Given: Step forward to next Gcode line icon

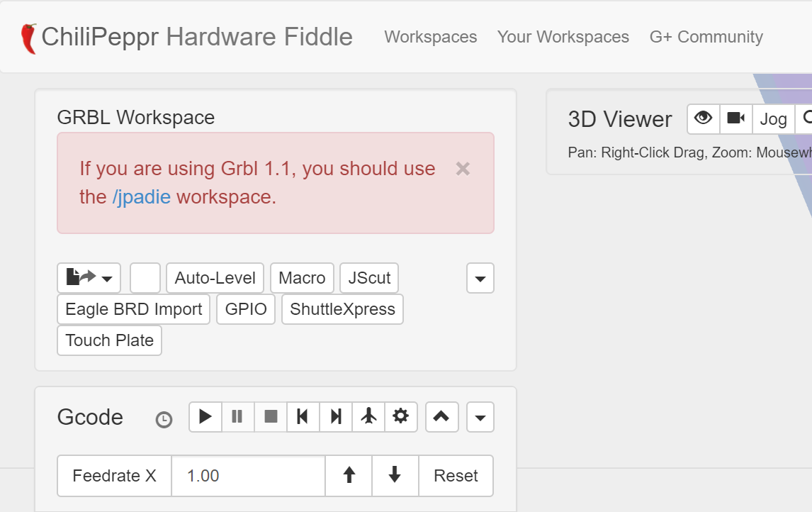Looking at the screenshot, I should [x=336, y=417].
